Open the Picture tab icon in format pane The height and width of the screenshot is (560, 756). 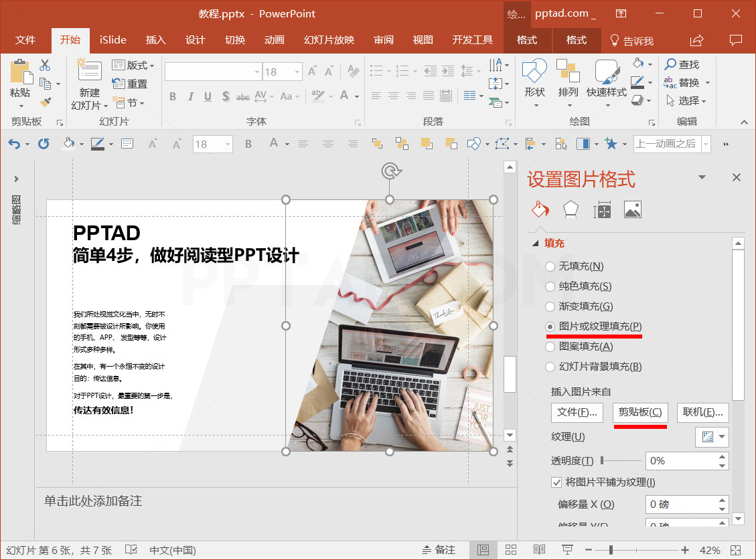(632, 209)
